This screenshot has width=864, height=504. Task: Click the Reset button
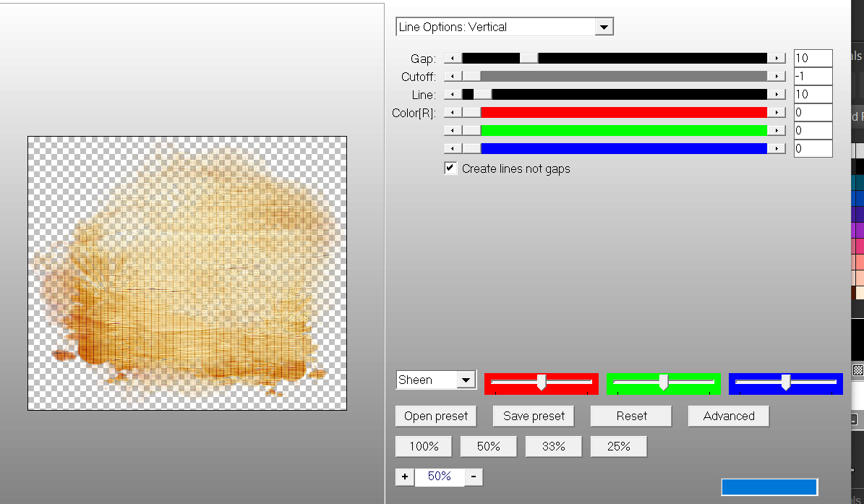631,417
